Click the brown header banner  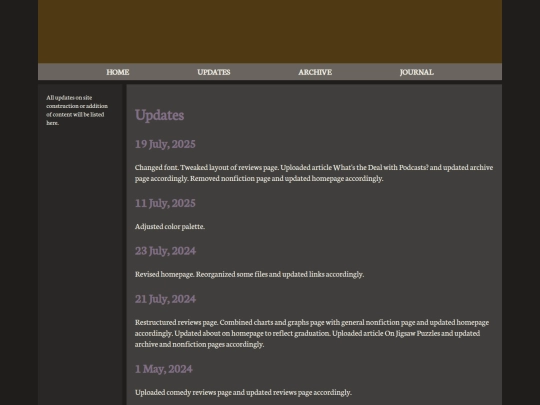[270, 31]
